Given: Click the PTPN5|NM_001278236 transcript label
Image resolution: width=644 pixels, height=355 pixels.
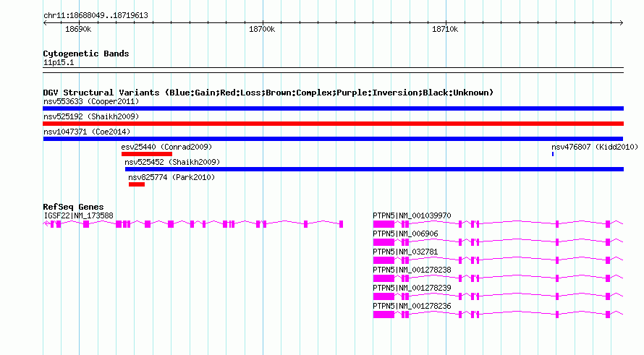Looking at the screenshot, I should 412,306.
